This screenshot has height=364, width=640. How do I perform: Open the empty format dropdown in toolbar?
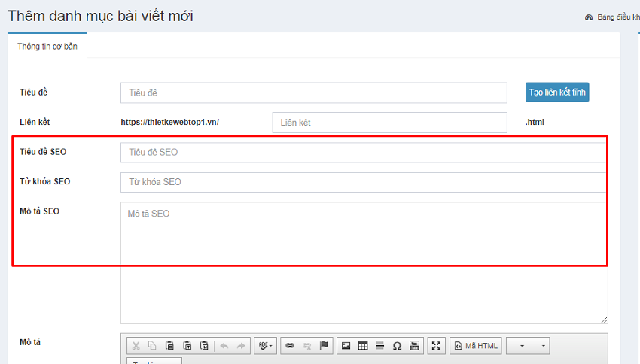[528, 346]
